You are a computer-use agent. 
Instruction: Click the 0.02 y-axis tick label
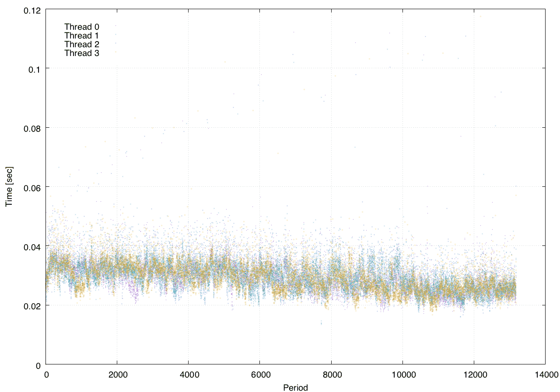click(x=31, y=305)
